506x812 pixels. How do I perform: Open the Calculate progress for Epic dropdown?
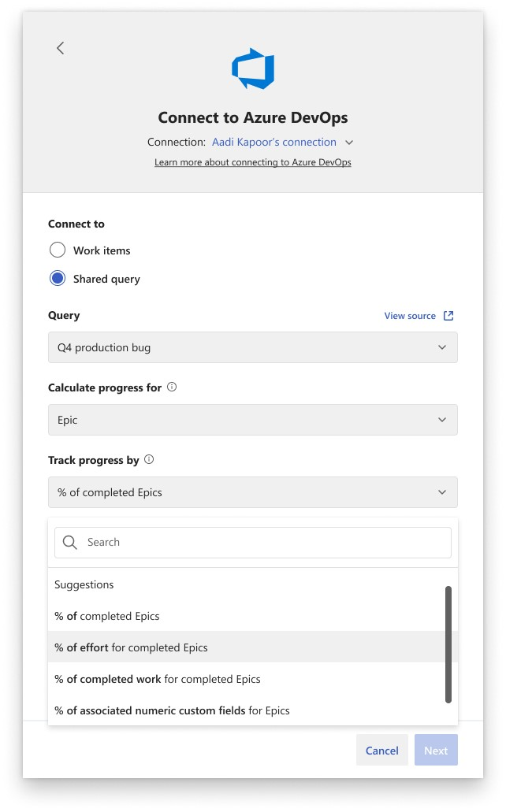coord(253,420)
